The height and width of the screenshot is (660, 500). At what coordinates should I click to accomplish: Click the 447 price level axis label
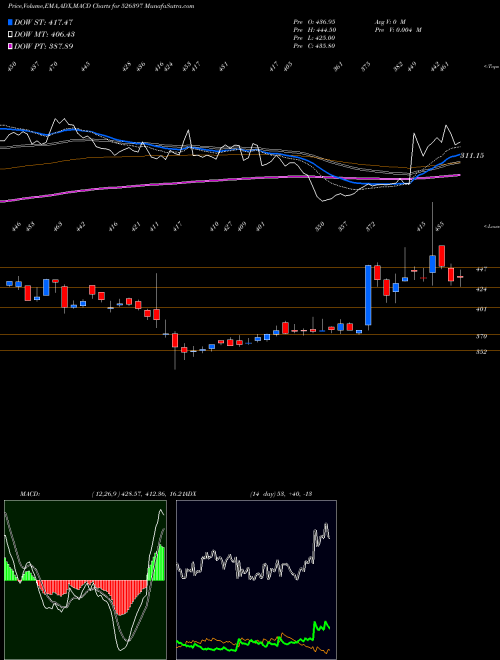point(481,269)
